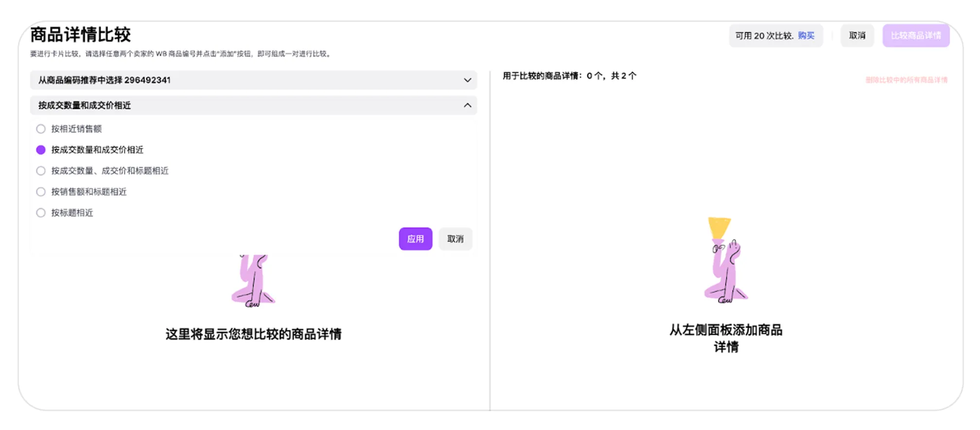Click the figure holding yellow lamp illustration
The image size is (980, 430).
coord(724,261)
